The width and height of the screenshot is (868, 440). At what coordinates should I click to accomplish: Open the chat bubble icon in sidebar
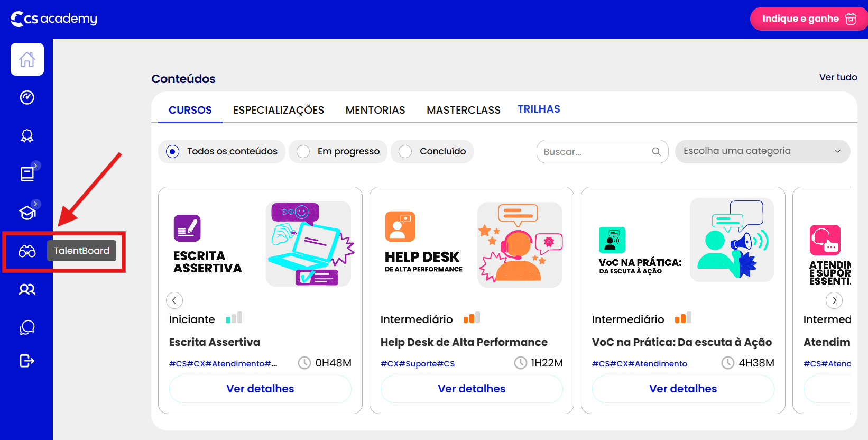pyautogui.click(x=27, y=327)
